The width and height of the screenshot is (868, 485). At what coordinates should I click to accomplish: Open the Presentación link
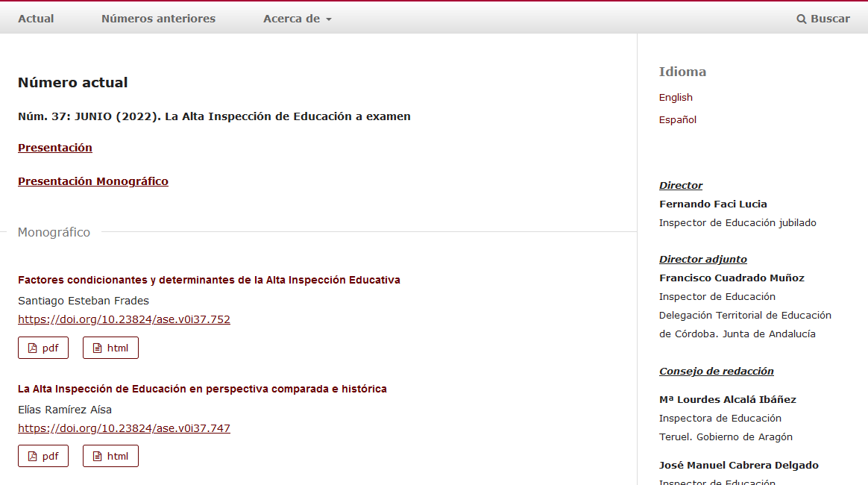[x=55, y=148]
